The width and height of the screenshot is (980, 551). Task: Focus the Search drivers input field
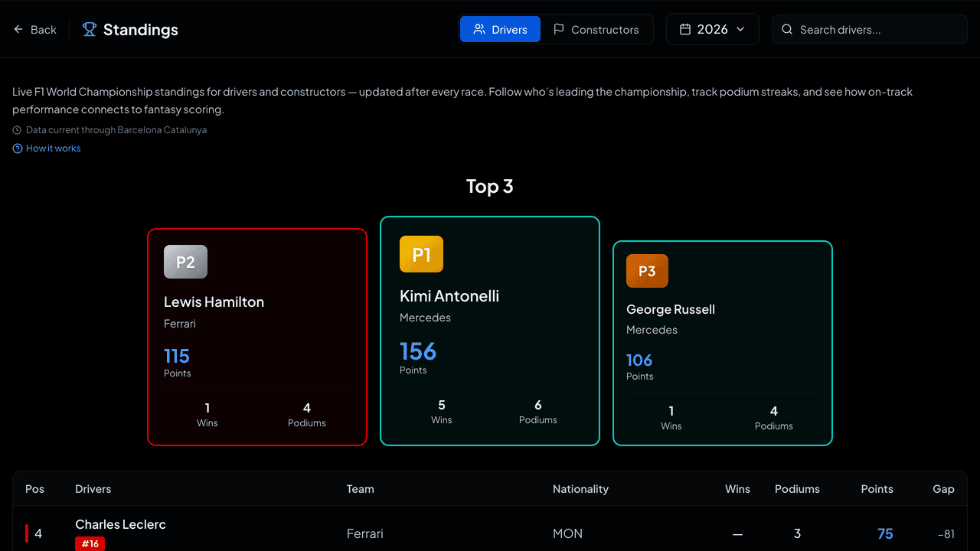(x=870, y=30)
